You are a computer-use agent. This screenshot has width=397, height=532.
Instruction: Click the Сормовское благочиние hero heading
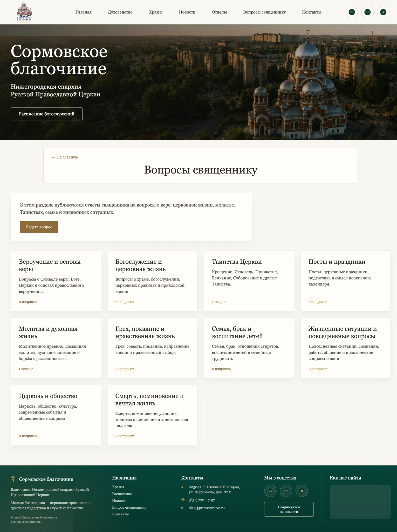pyautogui.click(x=59, y=59)
